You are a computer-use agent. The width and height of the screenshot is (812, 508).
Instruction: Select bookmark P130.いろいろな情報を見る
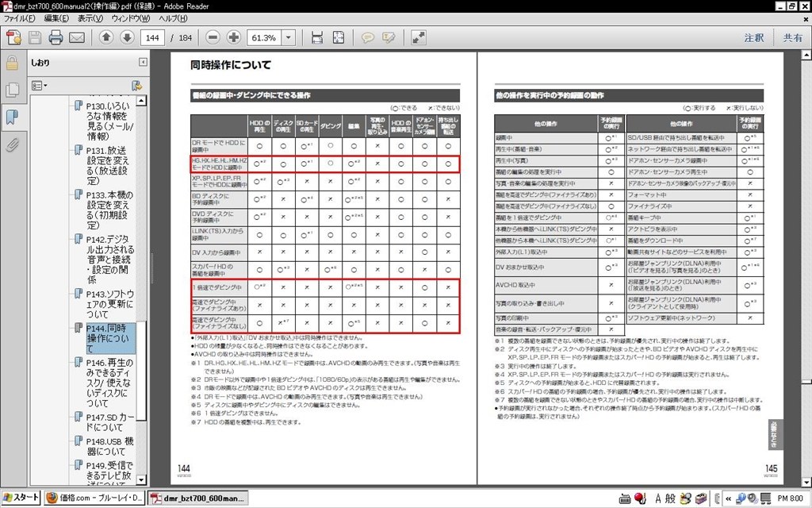point(110,121)
